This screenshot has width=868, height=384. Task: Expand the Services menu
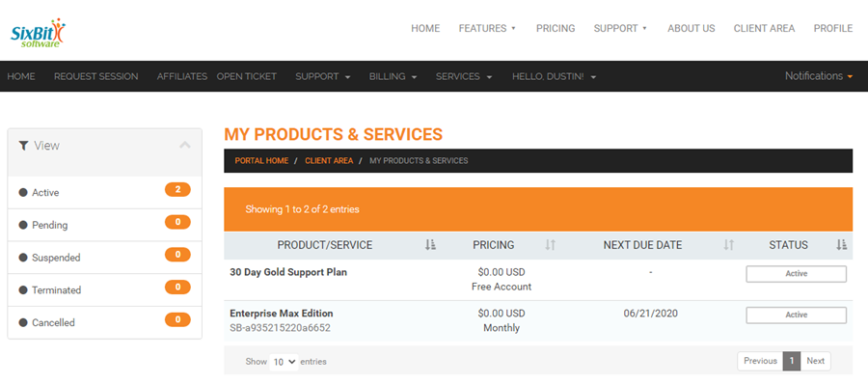pos(464,76)
